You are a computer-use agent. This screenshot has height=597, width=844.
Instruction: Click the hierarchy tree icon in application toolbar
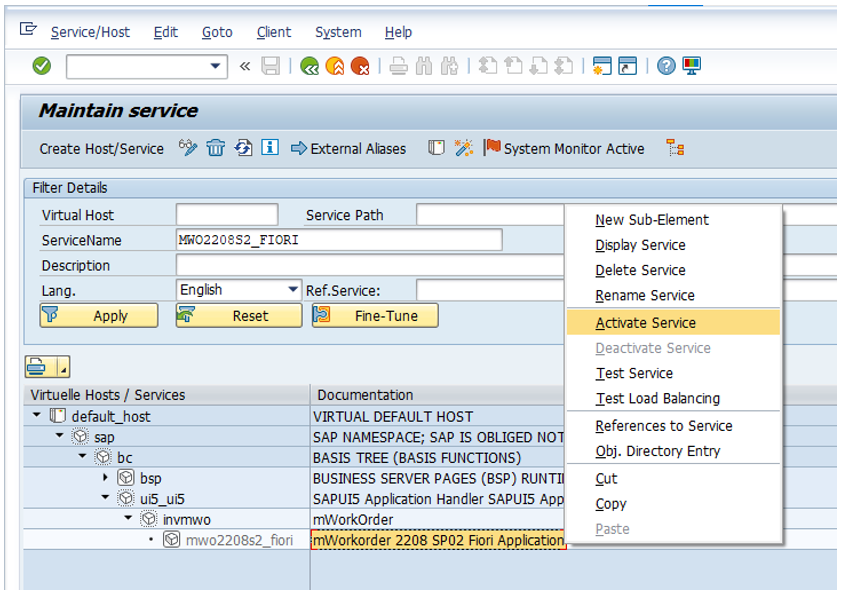[675, 148]
